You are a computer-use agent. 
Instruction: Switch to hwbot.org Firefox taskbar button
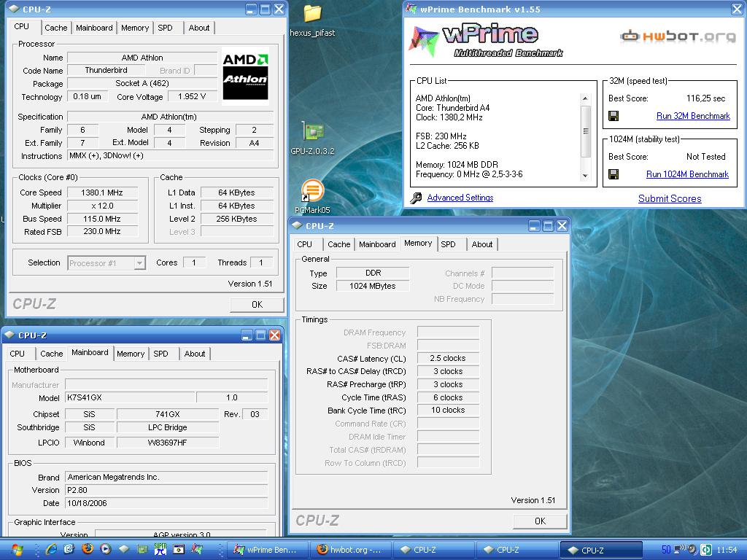350,550
